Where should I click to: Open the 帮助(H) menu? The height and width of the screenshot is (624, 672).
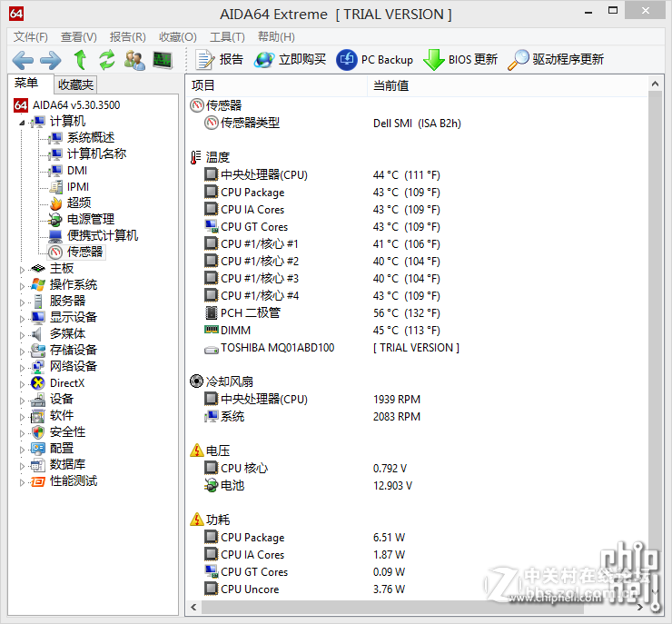(x=276, y=37)
